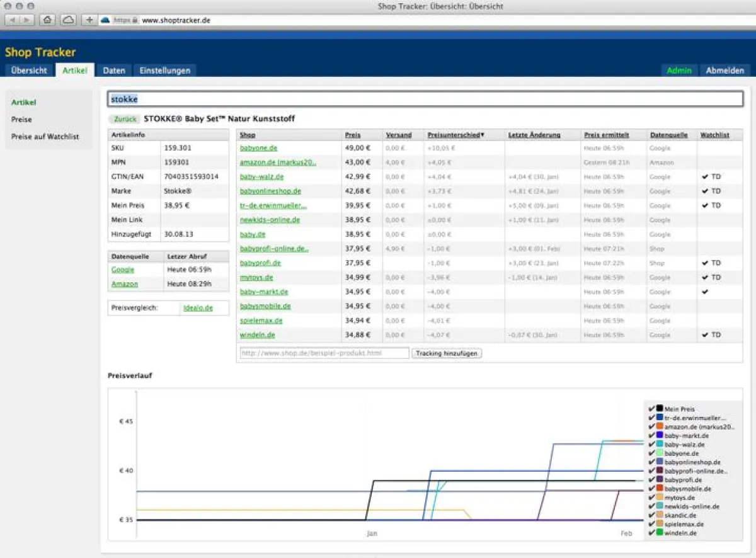The width and height of the screenshot is (756, 558).
Task: Click the browser Home icon
Action: 47,20
